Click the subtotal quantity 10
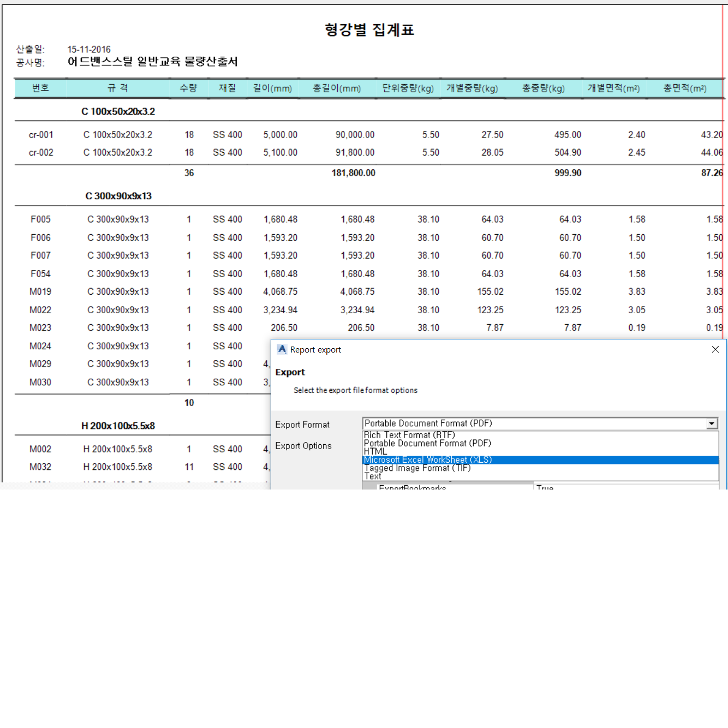Screen dimensions: 728x728 click(189, 403)
